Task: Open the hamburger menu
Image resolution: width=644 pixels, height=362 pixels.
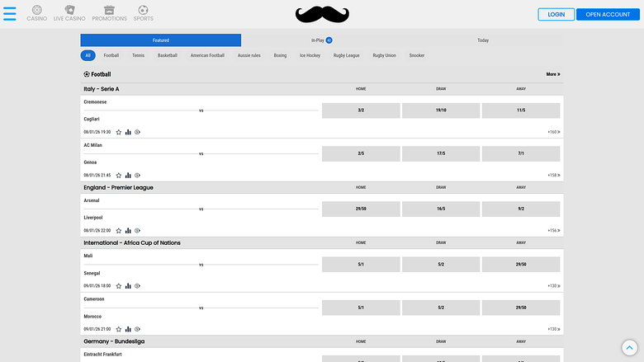Action: tap(10, 14)
